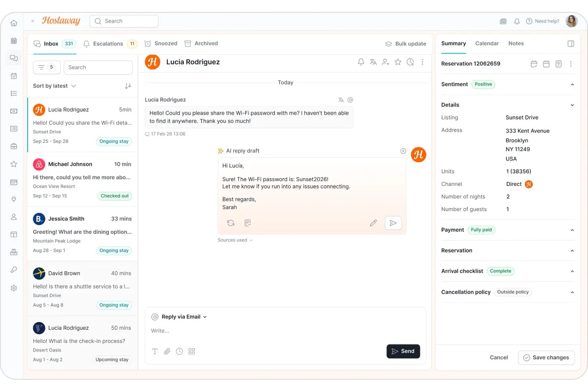Open the settings gear in the left sidebar
Image resolution: width=588 pixels, height=392 pixels.
14,288
